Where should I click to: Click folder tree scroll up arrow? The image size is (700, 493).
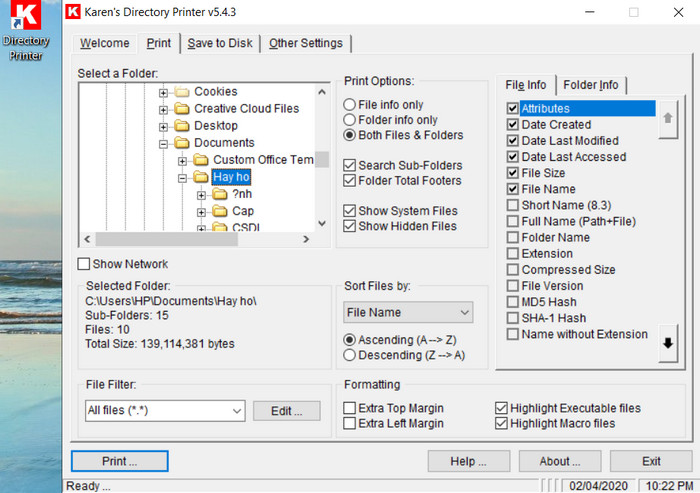pyautogui.click(x=322, y=92)
